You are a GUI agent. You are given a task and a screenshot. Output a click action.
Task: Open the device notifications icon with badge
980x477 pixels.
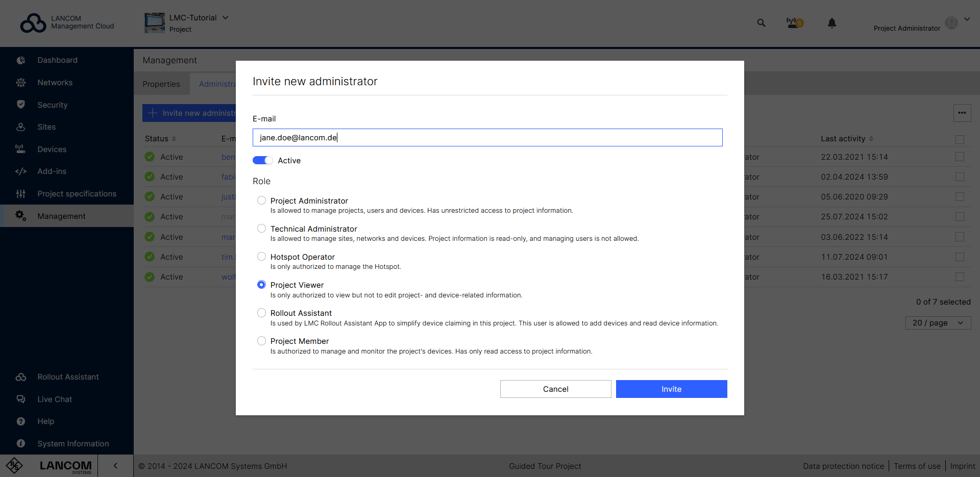pyautogui.click(x=794, y=23)
